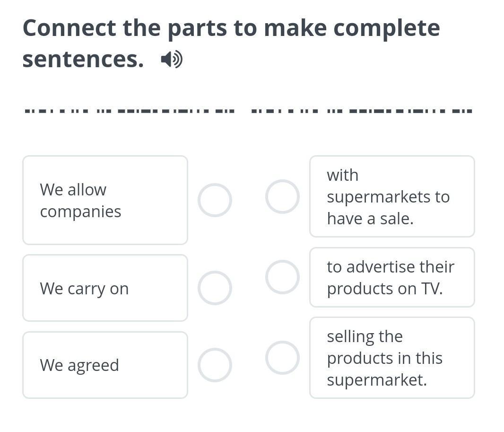Screen dimensions: 504x432
Task: Click the right dashed progress line segment
Action: (x=362, y=111)
